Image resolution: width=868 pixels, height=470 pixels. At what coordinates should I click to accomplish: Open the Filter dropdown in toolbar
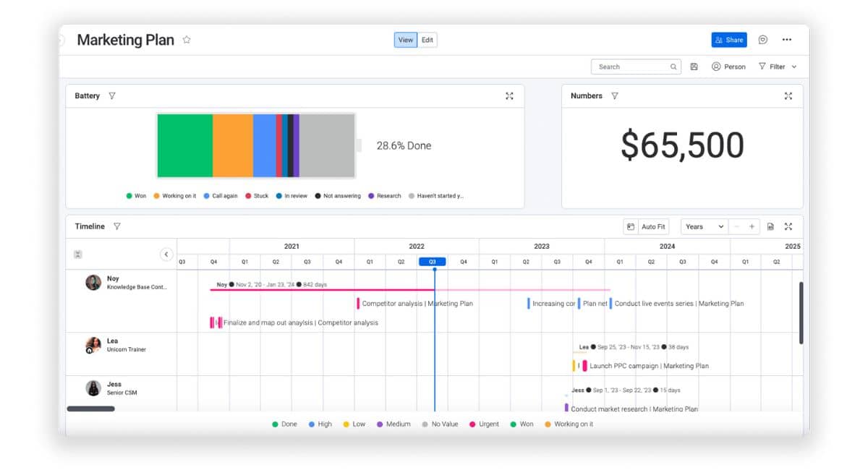click(x=778, y=67)
